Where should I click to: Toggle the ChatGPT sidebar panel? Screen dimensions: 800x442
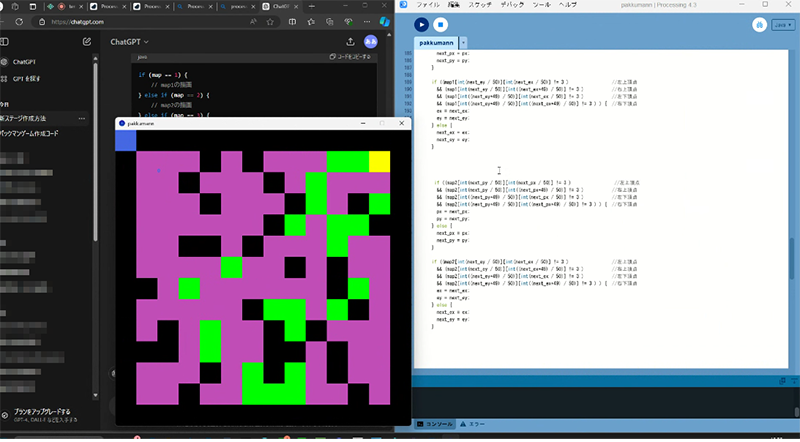(x=6, y=42)
